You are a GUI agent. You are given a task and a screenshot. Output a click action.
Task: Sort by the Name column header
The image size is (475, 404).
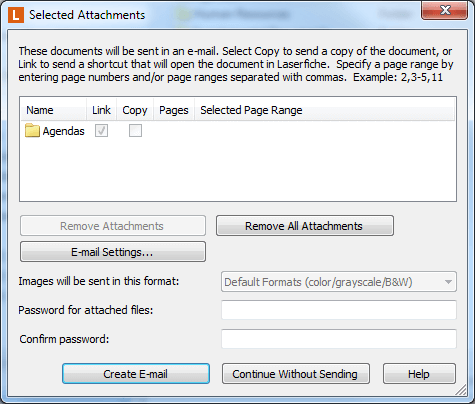tap(53, 110)
